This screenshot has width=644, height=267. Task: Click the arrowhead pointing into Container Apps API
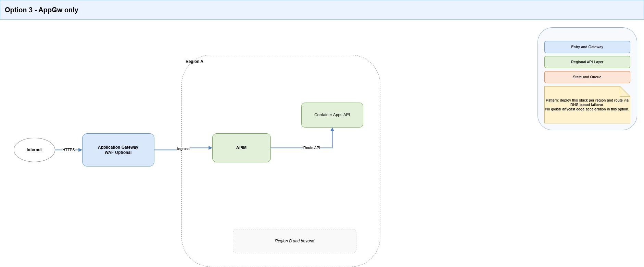(x=332, y=130)
